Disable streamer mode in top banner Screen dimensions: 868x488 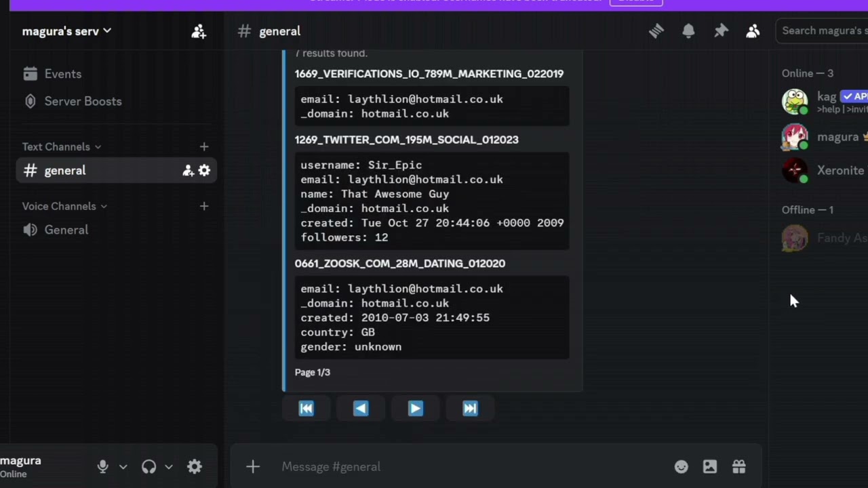(x=636, y=1)
